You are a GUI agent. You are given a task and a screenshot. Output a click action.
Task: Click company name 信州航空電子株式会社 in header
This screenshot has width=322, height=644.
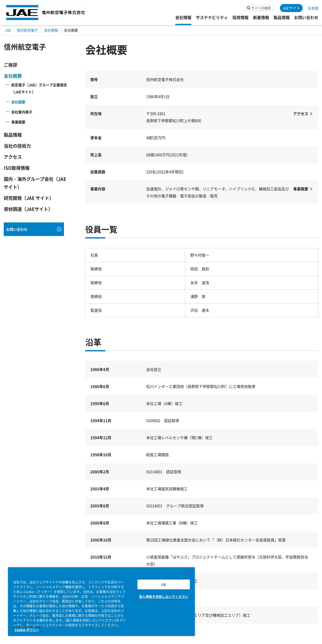63,13
